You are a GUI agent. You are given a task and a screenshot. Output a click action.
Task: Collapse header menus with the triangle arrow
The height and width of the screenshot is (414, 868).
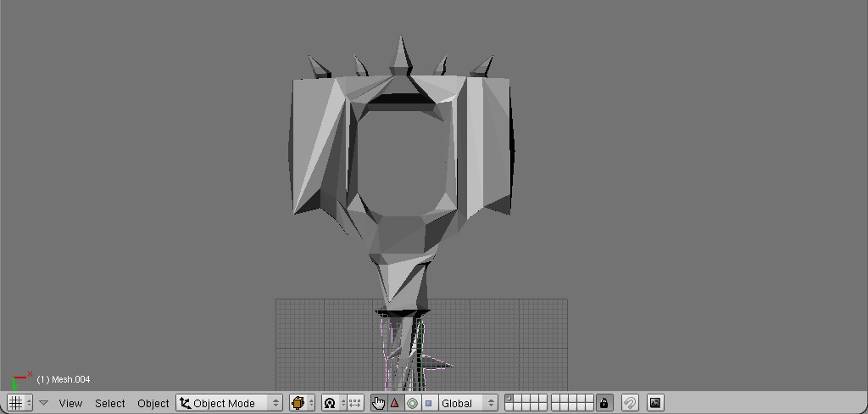pyautogui.click(x=43, y=403)
